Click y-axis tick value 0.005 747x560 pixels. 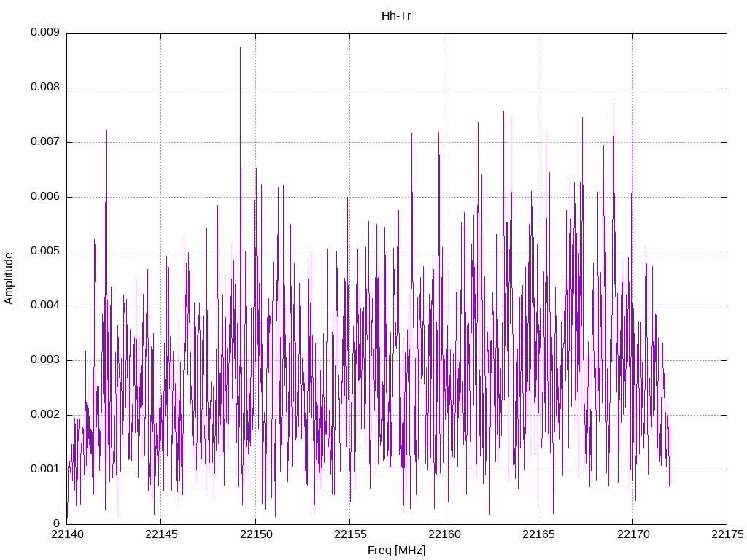coord(45,252)
